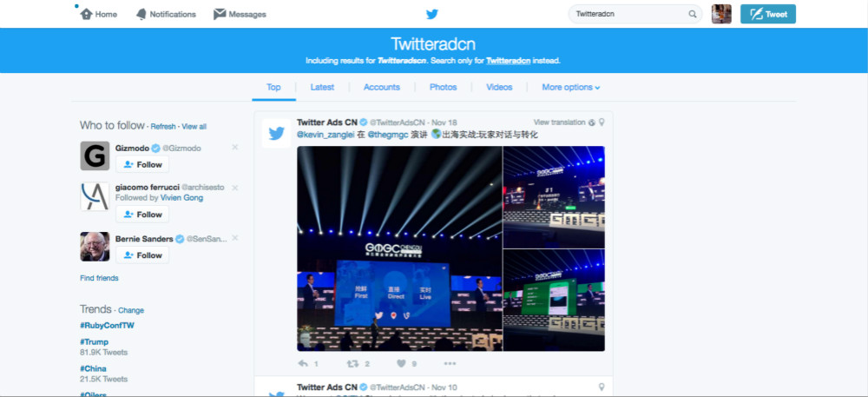Click Twitter Ads CN avatar on Nov 18 tweet
The width and height of the screenshot is (868, 397).
276,134
